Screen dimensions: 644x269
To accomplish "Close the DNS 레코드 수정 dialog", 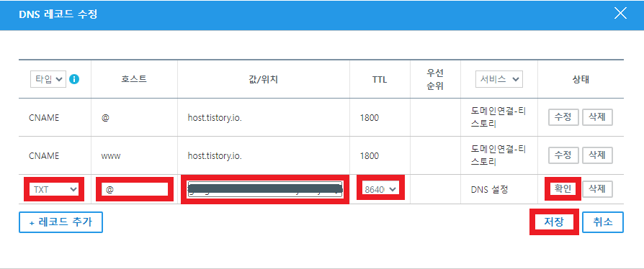I will (620, 14).
